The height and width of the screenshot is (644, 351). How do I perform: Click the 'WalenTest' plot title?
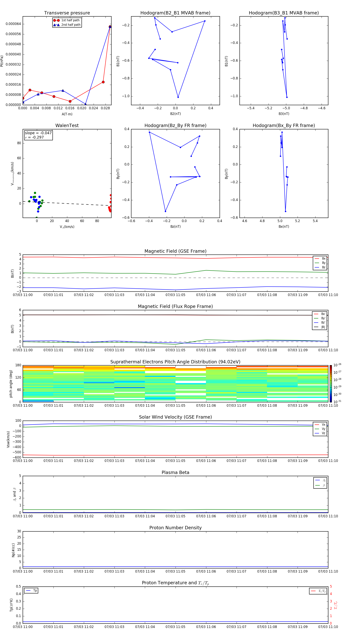(67, 125)
